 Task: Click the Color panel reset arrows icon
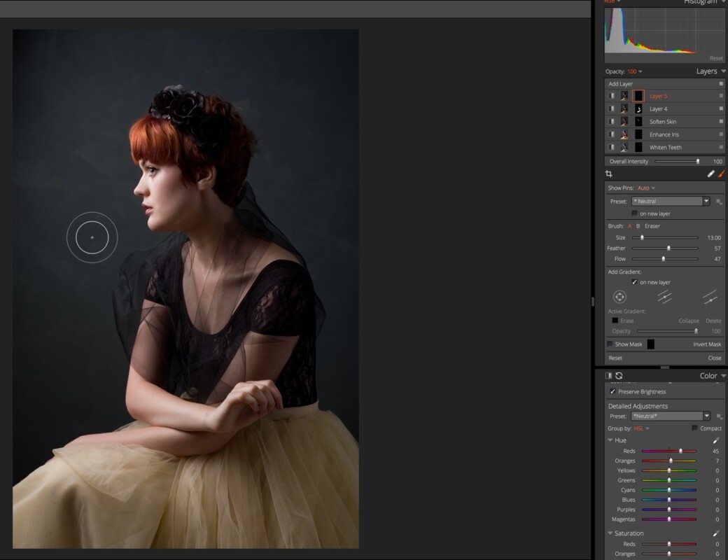(619, 376)
